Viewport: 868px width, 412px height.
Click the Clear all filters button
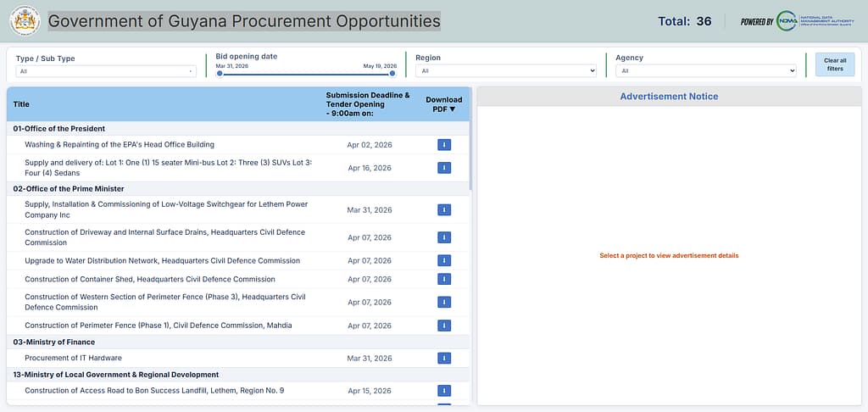(835, 64)
